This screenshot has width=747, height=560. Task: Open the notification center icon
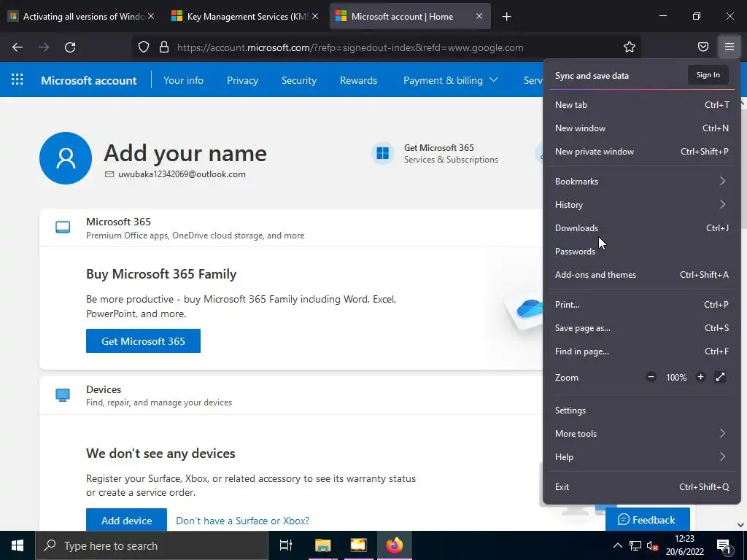click(x=724, y=546)
